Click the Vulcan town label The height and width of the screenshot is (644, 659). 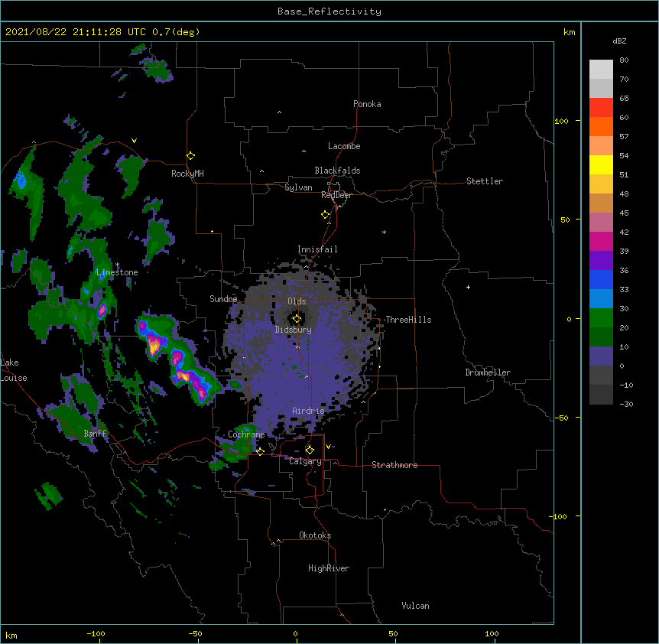click(415, 606)
